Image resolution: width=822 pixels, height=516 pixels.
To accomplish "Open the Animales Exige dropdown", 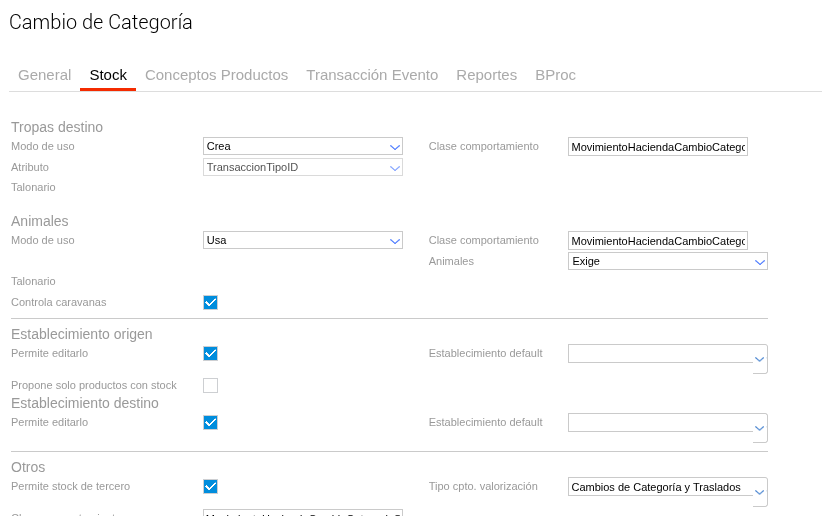I will (x=667, y=261).
